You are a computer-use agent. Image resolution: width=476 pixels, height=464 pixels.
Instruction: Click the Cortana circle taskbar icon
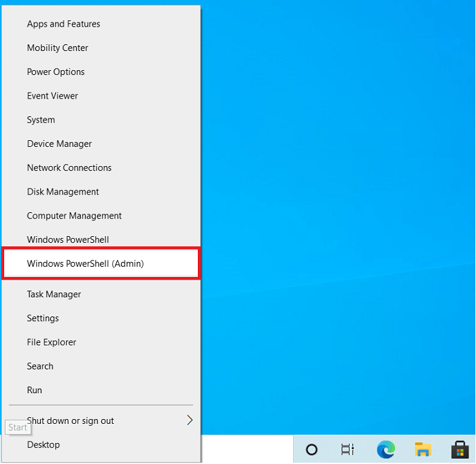click(x=311, y=450)
